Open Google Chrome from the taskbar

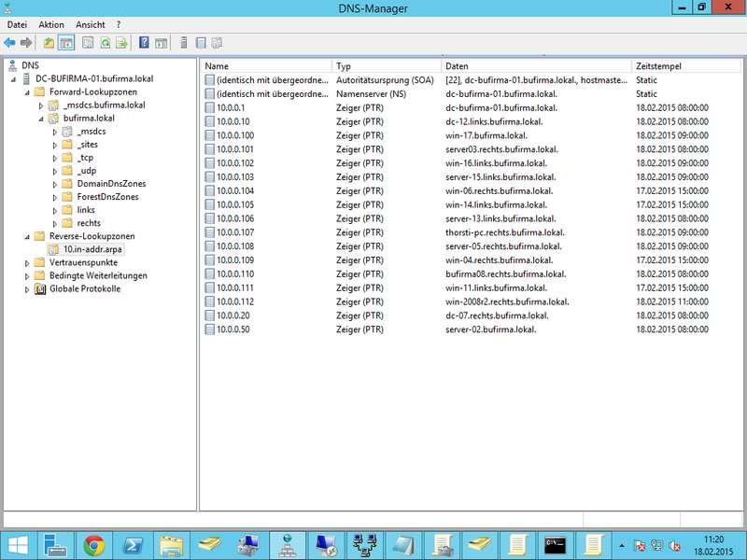[93, 544]
